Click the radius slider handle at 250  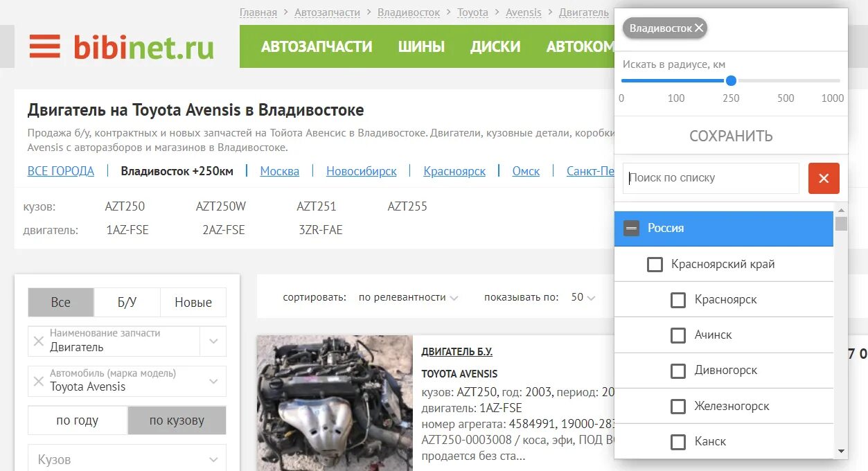point(731,80)
